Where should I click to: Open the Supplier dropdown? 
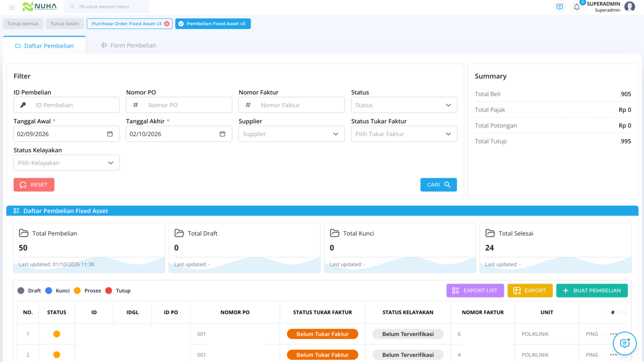tap(291, 134)
